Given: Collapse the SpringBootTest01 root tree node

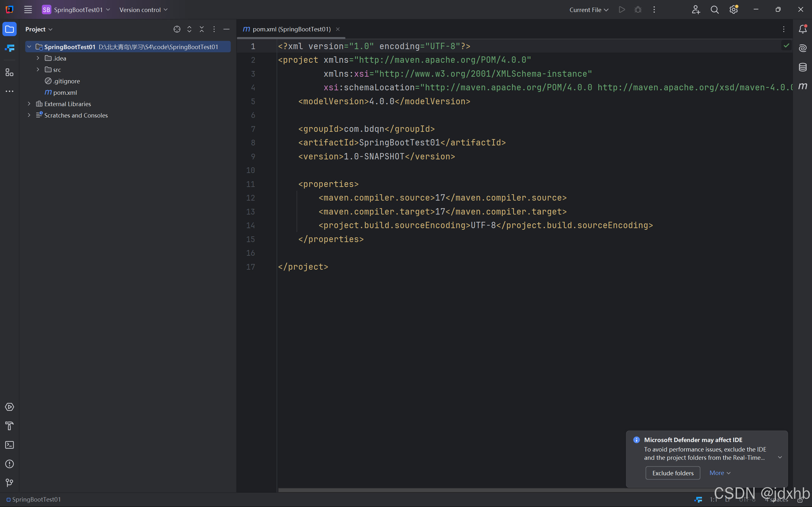Looking at the screenshot, I should coord(29,47).
